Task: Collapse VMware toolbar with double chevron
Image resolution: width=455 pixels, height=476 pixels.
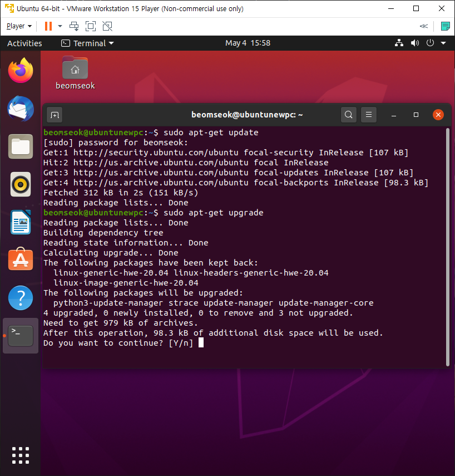Action: point(424,26)
